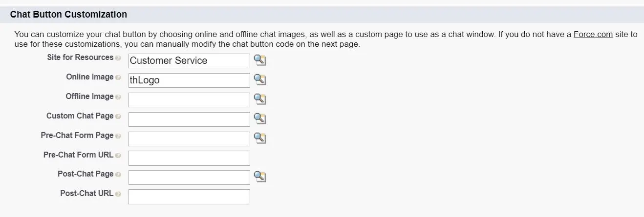Image resolution: width=644 pixels, height=217 pixels.
Task: Show help bubble for Online Image
Action: [x=118, y=78]
